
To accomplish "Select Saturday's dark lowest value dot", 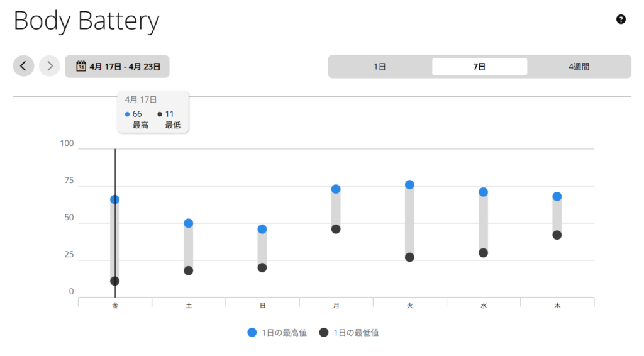I will (188, 270).
